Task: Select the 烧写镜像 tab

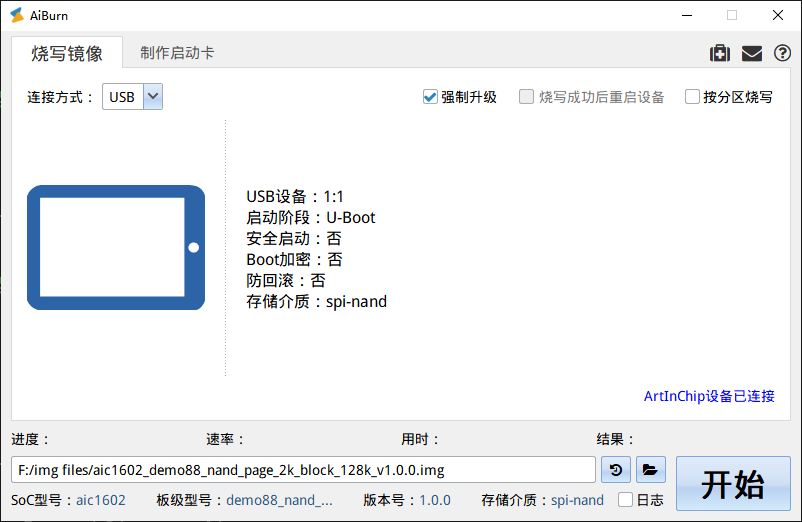Action: coord(67,53)
